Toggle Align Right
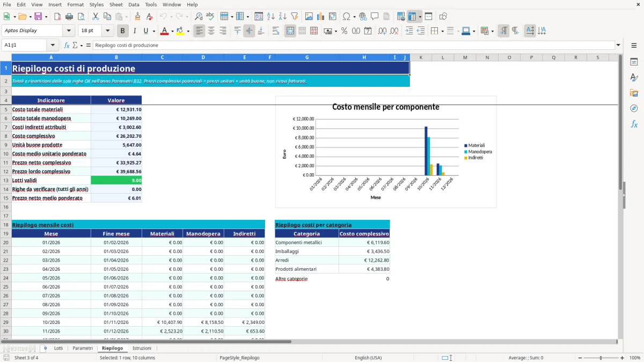The width and height of the screenshot is (644, 362). tap(223, 31)
